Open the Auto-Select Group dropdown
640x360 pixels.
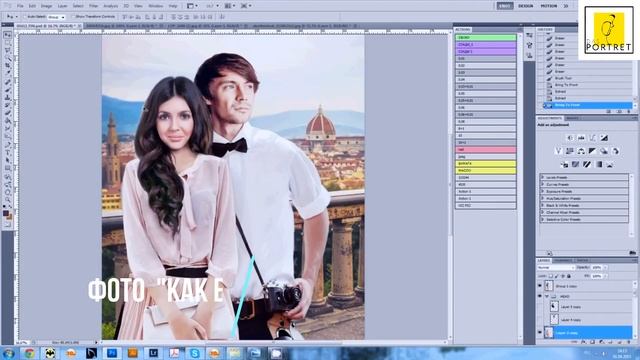[56, 17]
